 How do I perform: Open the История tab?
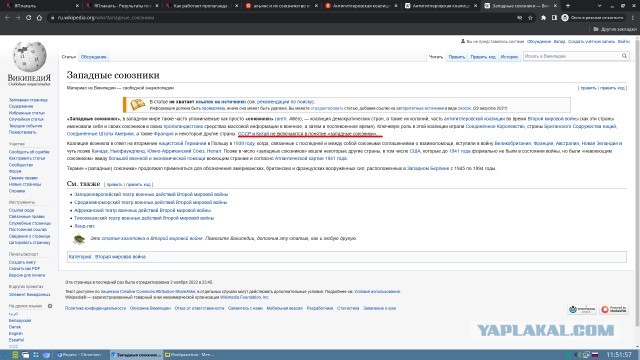point(509,57)
